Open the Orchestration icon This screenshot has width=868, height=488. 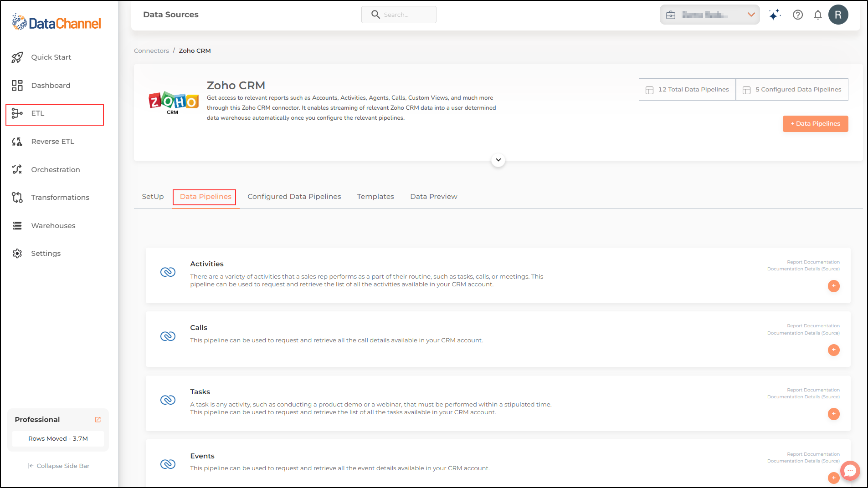17,169
